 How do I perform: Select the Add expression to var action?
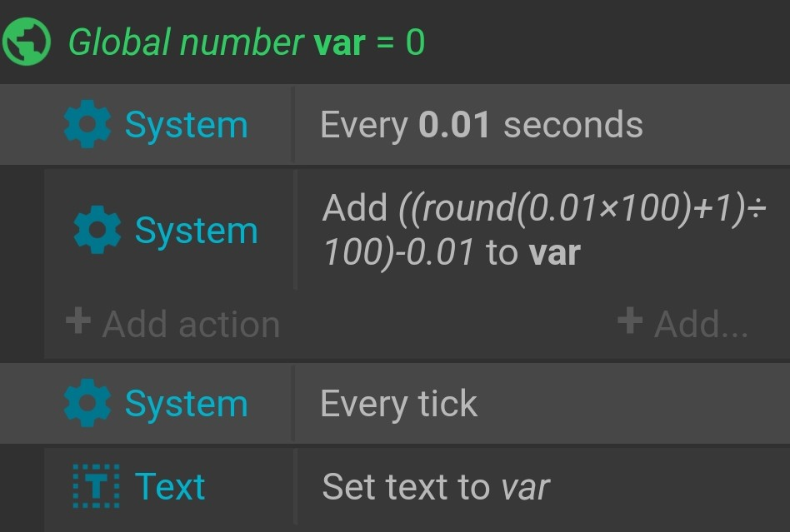tap(543, 230)
